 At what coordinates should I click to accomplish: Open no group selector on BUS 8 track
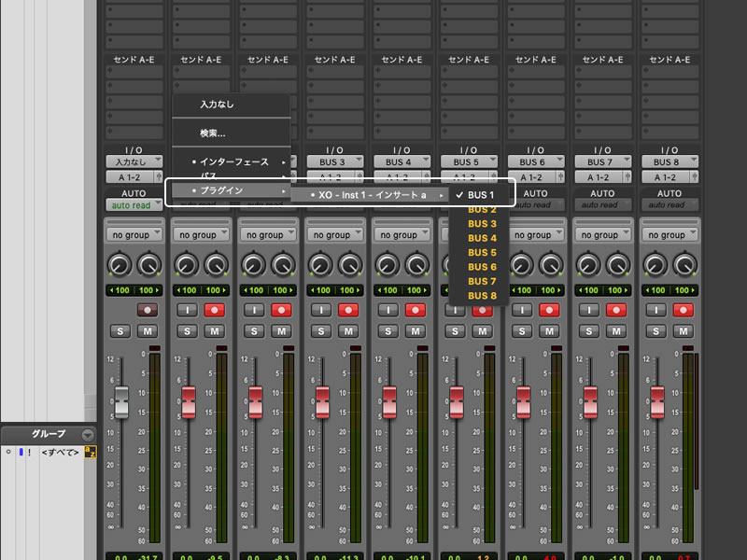pos(670,235)
